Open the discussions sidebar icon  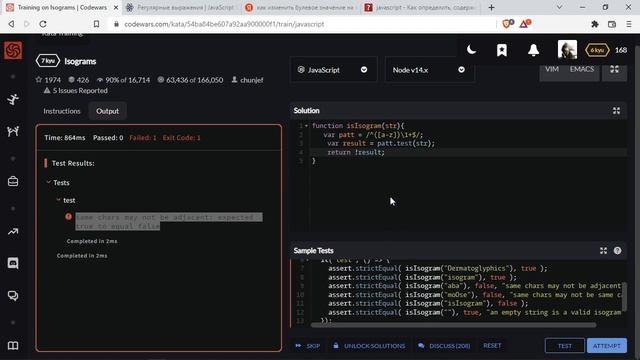pyautogui.click(x=13, y=295)
